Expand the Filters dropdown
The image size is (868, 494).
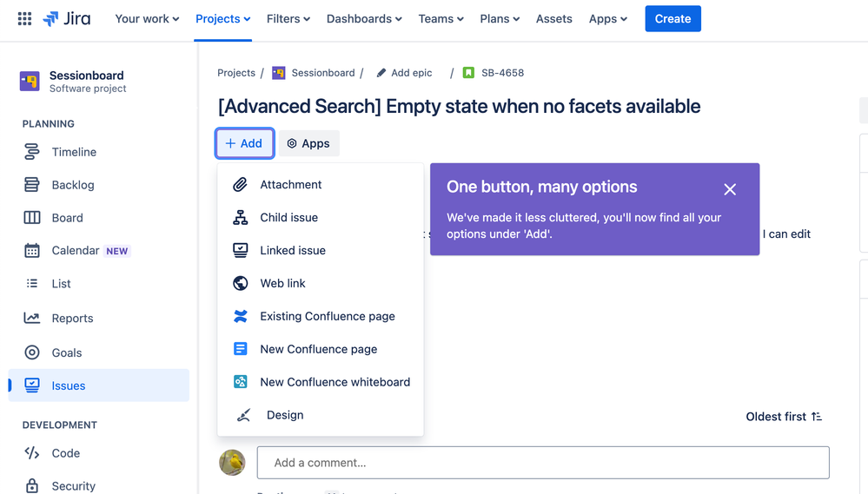pyautogui.click(x=288, y=19)
